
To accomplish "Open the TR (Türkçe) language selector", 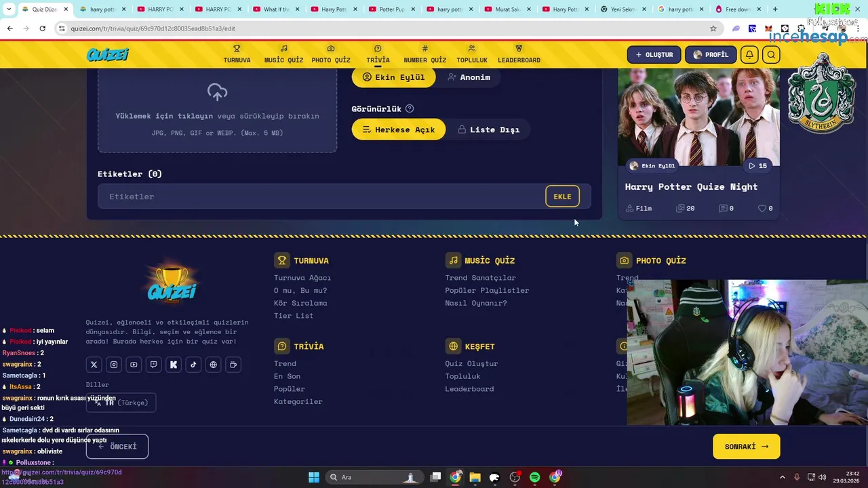I will [x=121, y=403].
